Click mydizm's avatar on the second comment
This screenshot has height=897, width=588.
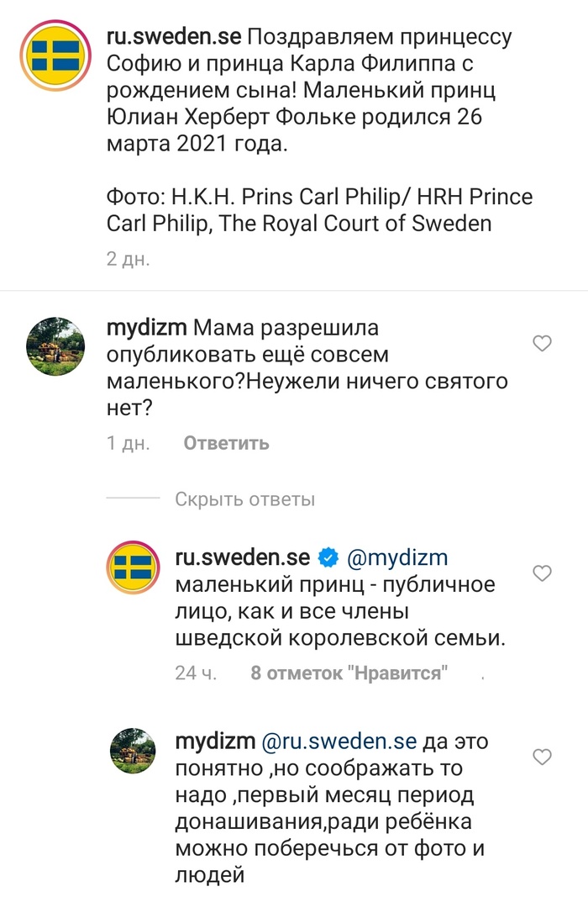click(x=132, y=752)
